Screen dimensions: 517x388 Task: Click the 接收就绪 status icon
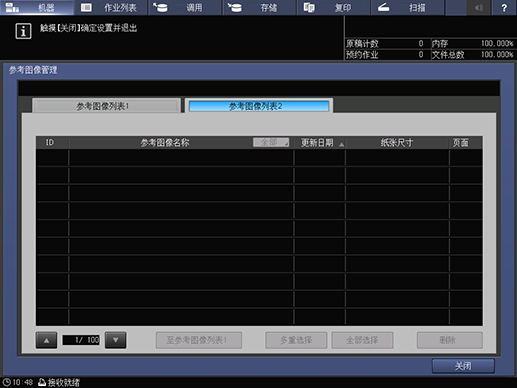point(42,382)
